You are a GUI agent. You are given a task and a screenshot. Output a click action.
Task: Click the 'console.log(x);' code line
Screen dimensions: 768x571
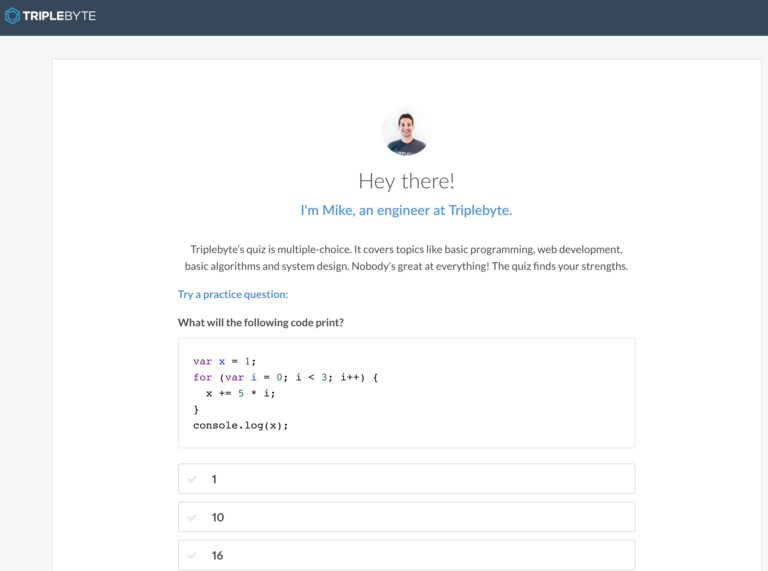click(240, 425)
